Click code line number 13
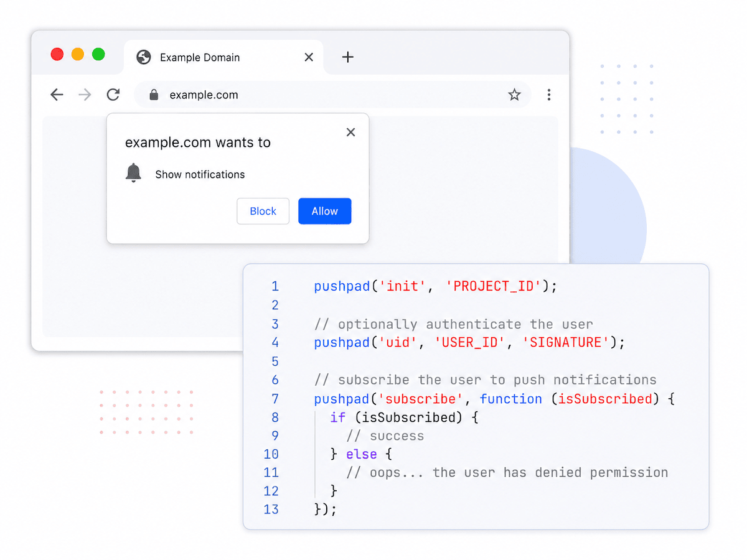747x560 pixels. 271,509
